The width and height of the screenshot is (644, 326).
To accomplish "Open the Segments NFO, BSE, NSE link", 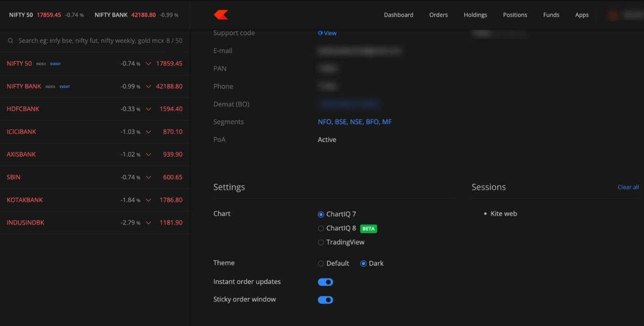I will (355, 122).
